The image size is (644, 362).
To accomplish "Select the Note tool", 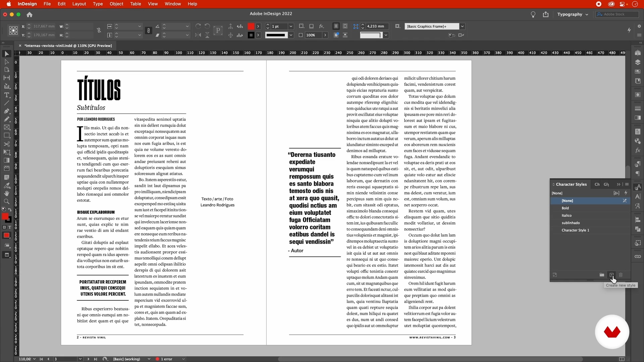I will (x=7, y=177).
